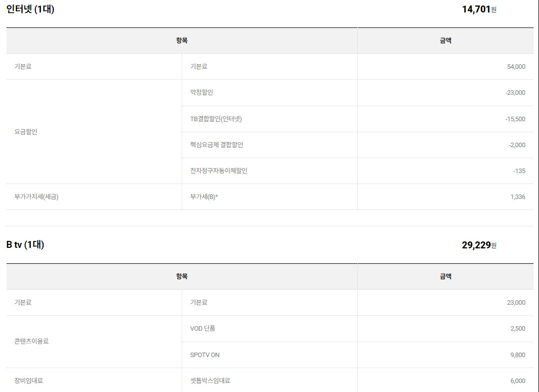Click the 14,701원 internet total amount
The image size is (539, 392).
tap(479, 9)
